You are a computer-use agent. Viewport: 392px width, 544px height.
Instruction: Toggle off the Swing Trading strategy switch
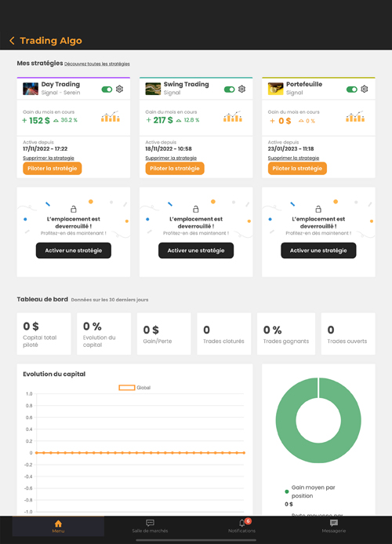(229, 89)
